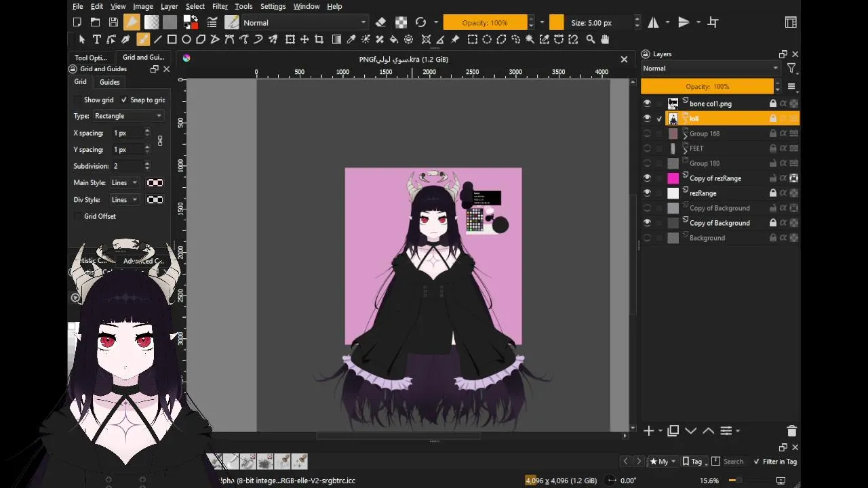Select the Rectangular Selection tool
The height and width of the screenshot is (488, 868).
click(x=473, y=39)
